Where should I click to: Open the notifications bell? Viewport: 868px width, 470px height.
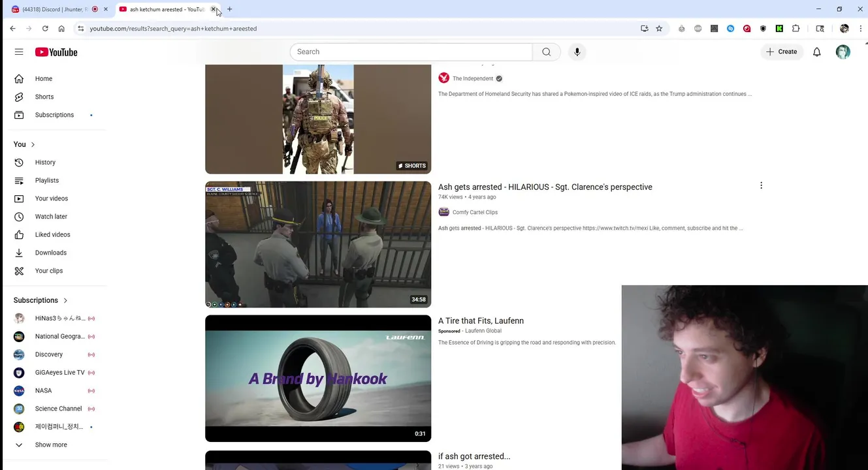[816, 52]
